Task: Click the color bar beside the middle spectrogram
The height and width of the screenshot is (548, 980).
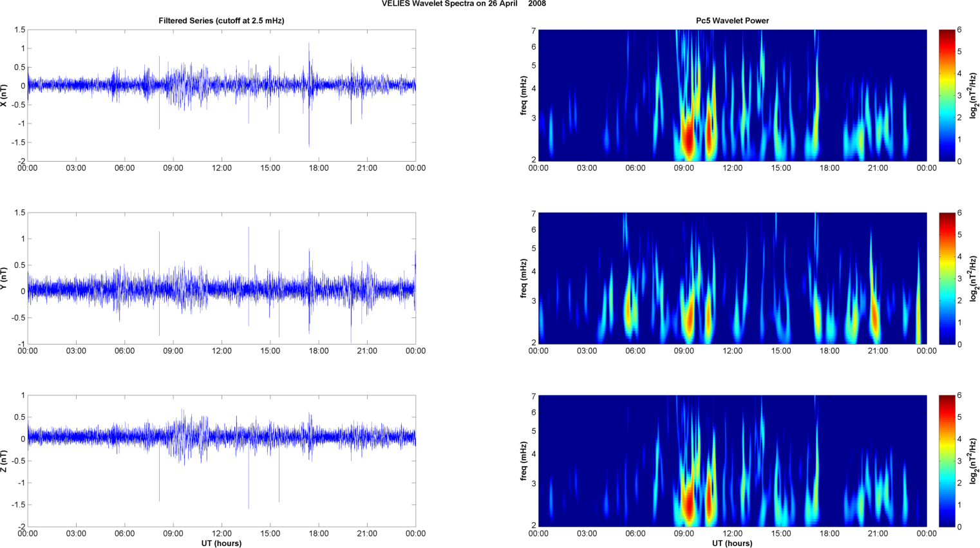Action: [x=947, y=278]
